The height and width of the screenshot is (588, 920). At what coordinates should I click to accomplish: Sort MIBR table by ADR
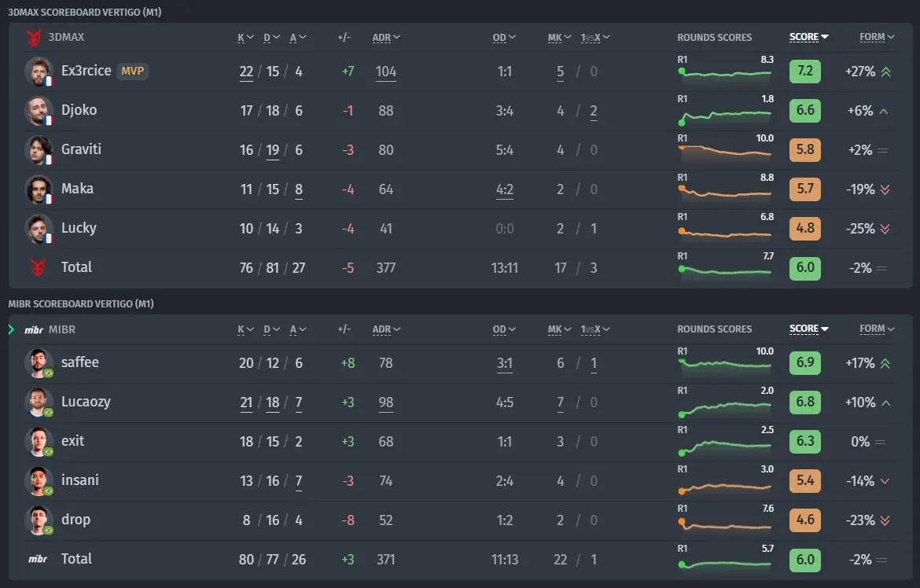pos(386,329)
